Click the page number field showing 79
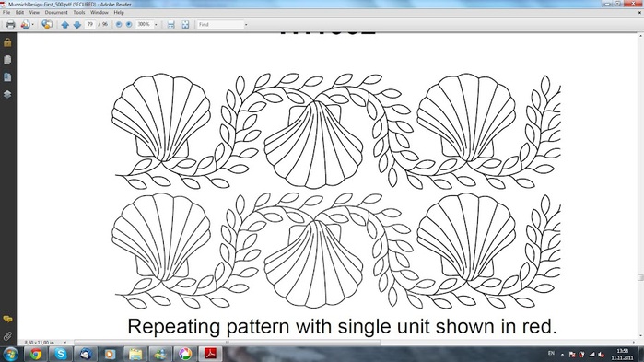Screen dimensions: 644x362 90,24
